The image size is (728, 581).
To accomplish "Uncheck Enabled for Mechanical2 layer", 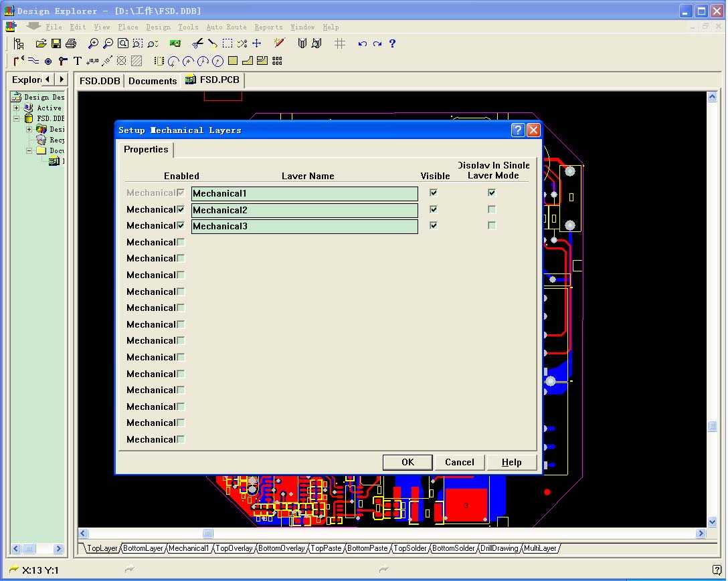I will pos(181,209).
